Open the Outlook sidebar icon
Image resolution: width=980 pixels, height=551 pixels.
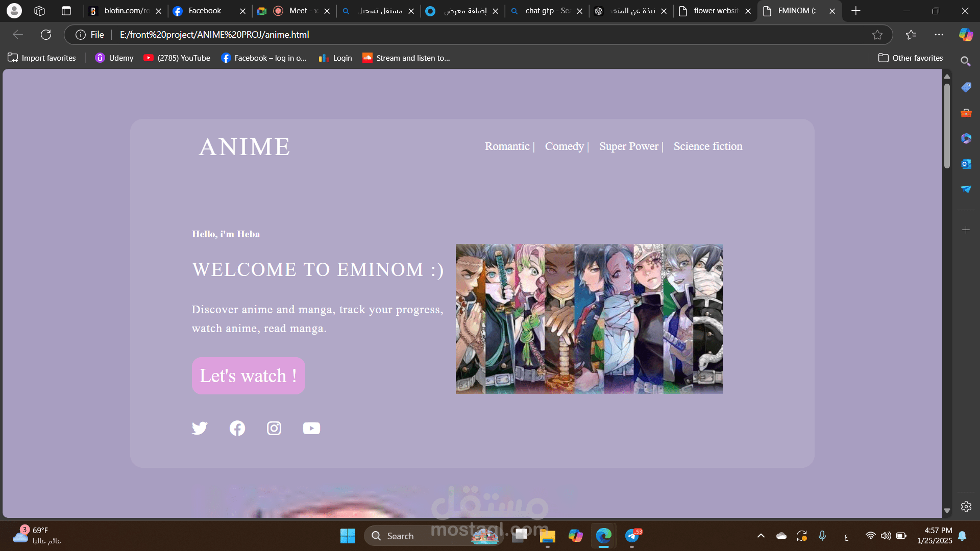(x=966, y=164)
